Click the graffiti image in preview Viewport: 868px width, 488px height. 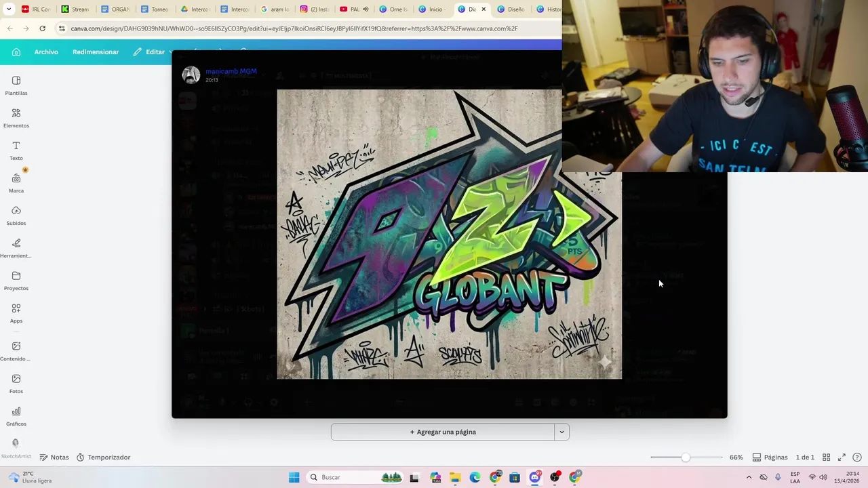click(x=449, y=234)
